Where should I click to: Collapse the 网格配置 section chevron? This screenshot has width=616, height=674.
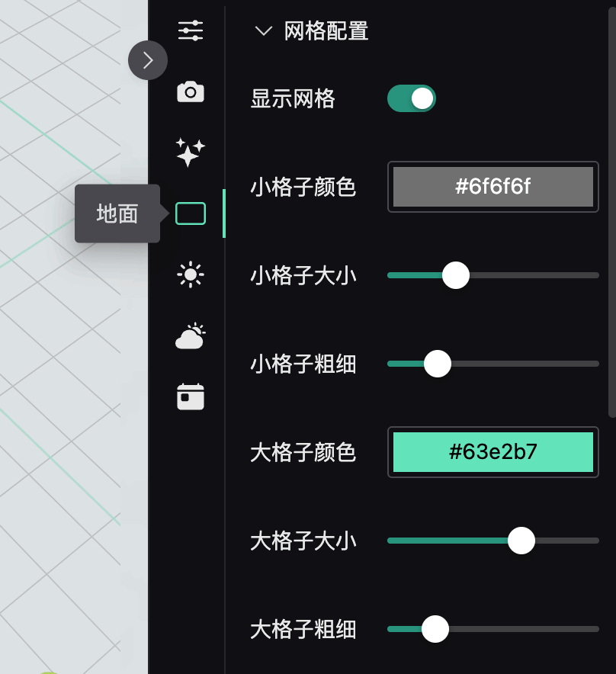(264, 31)
